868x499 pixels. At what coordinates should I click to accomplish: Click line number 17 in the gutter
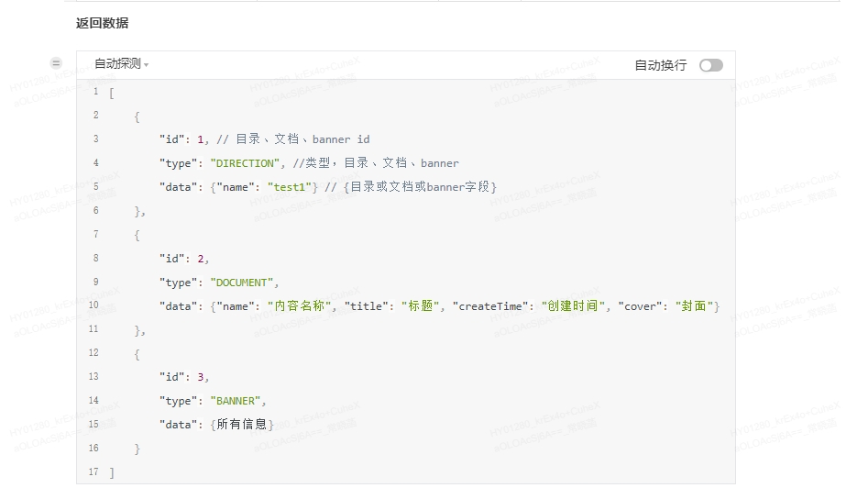tap(93, 471)
